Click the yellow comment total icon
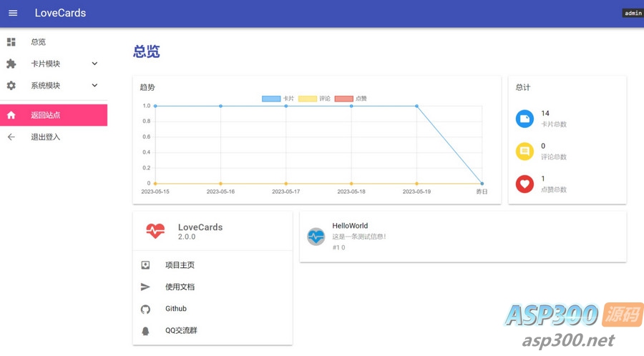The image size is (644, 356). pyautogui.click(x=525, y=152)
